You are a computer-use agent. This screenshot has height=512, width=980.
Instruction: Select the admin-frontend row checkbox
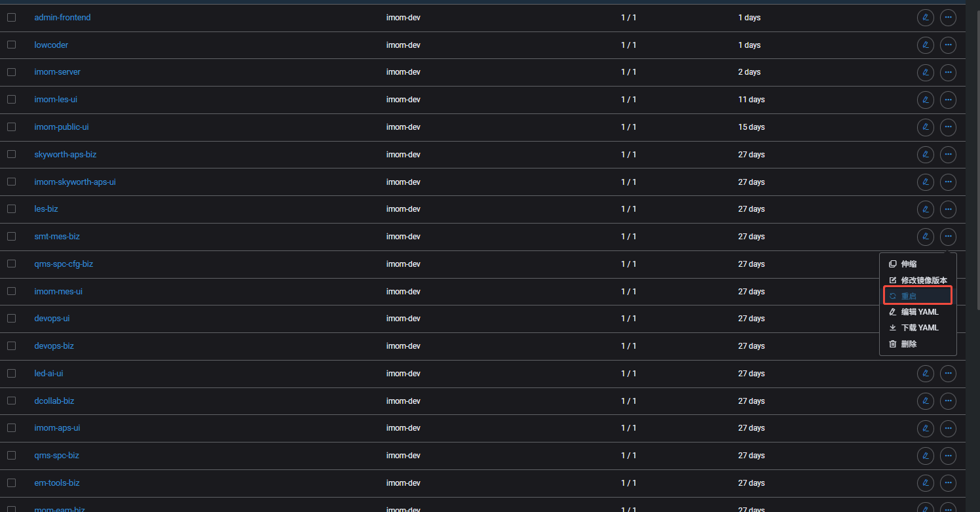[11, 18]
